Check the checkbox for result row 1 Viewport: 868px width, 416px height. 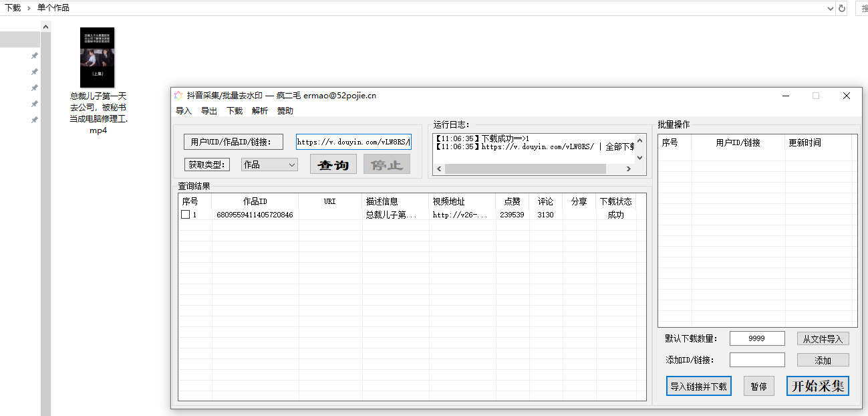(x=186, y=215)
